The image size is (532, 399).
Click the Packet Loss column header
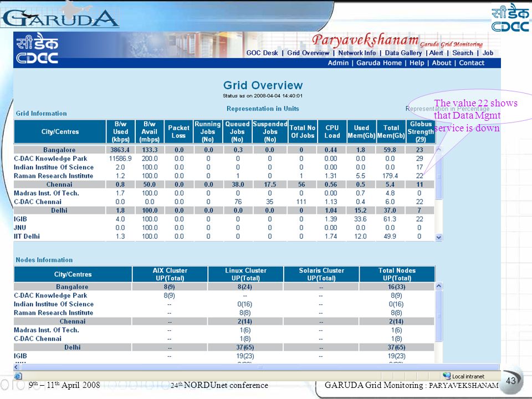(x=178, y=132)
